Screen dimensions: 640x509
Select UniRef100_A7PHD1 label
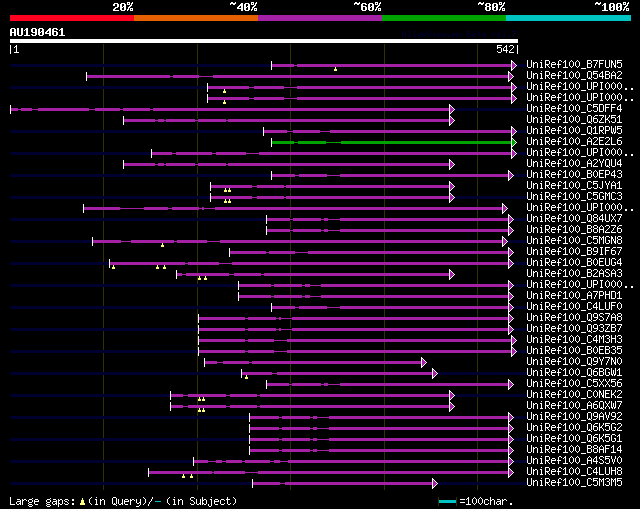coord(574,296)
